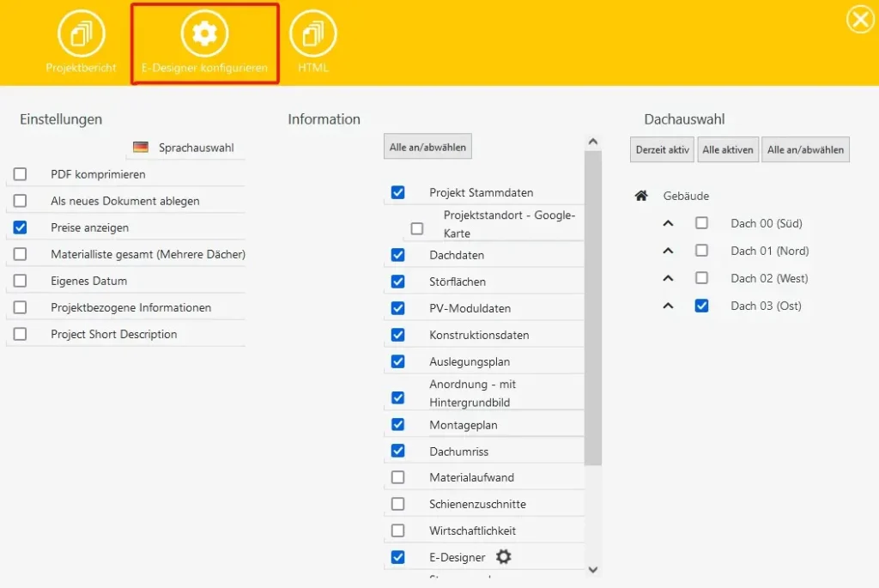Select the Dach 02 (West) checkbox
This screenshot has width=879, height=588.
point(701,277)
